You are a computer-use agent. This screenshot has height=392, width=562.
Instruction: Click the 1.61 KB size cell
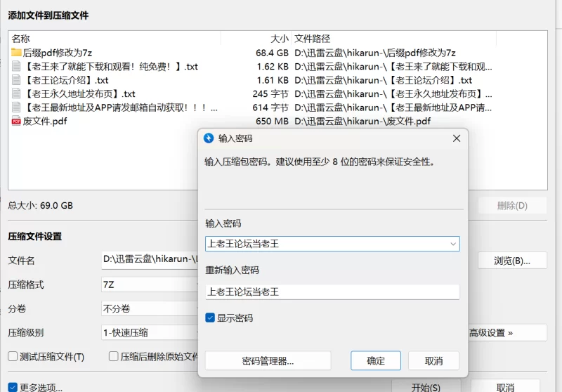pyautogui.click(x=273, y=80)
